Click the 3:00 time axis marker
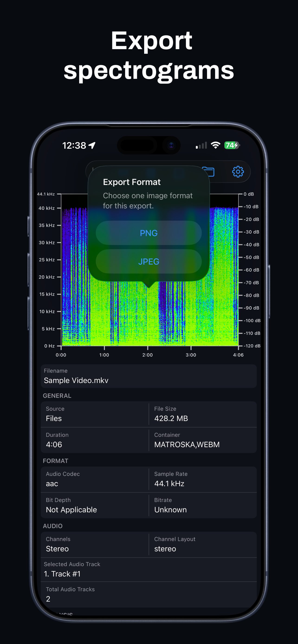This screenshot has width=298, height=644. tap(191, 355)
